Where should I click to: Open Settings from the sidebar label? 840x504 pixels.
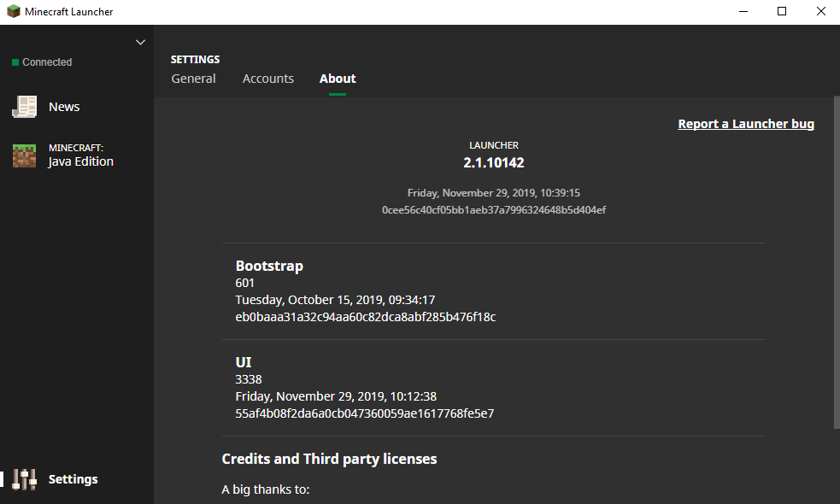click(x=73, y=479)
